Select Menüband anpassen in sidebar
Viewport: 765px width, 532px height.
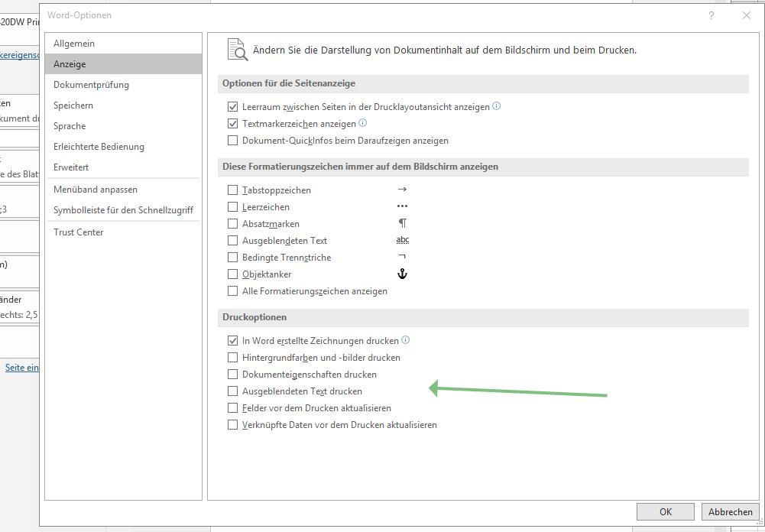click(x=96, y=190)
